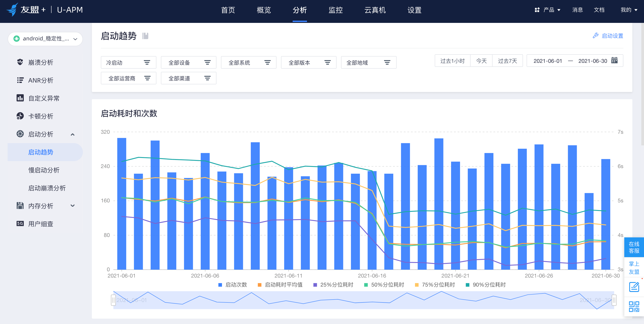Open the calendar date picker icon
Image resolution: width=644 pixels, height=324 pixels.
click(x=614, y=61)
